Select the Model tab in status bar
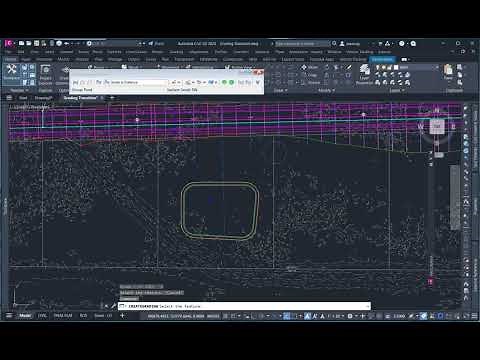This screenshot has height=360, width=480. pyautogui.click(x=25, y=315)
